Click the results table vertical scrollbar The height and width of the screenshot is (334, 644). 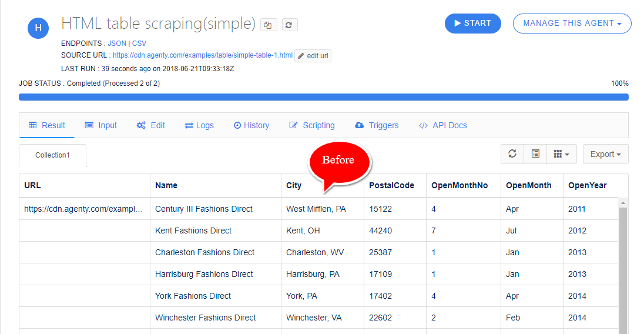point(623,265)
